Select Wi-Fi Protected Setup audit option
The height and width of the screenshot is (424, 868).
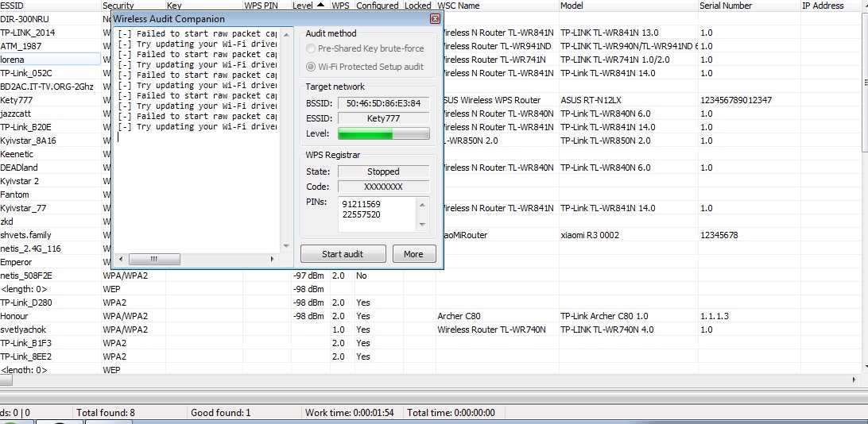click(311, 67)
